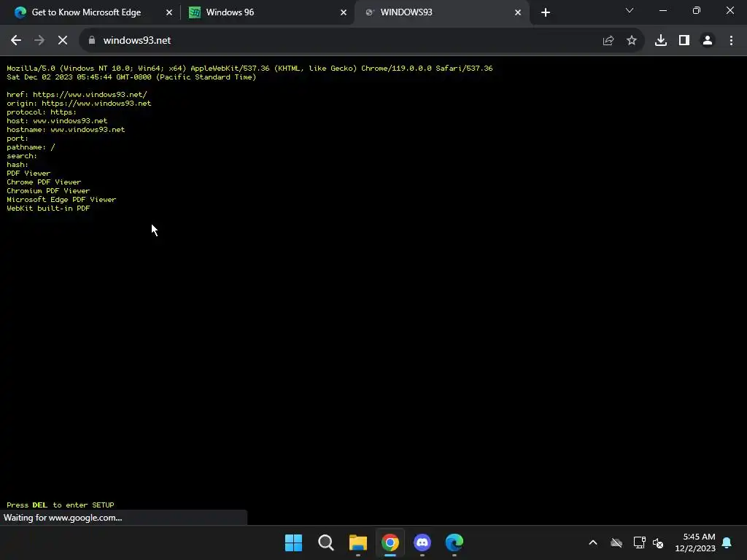Open taskbar Search
This screenshot has width=747, height=560.
pyautogui.click(x=326, y=542)
